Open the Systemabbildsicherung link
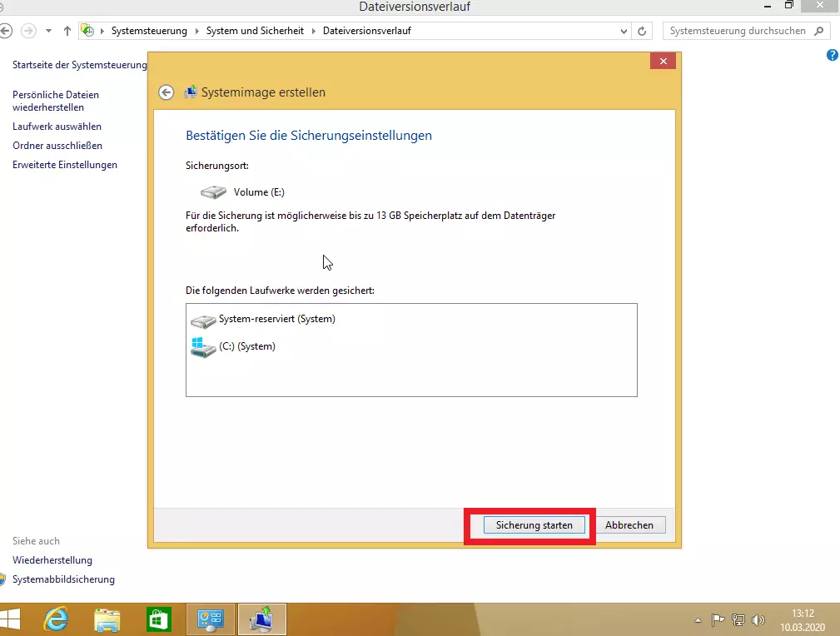 click(63, 579)
